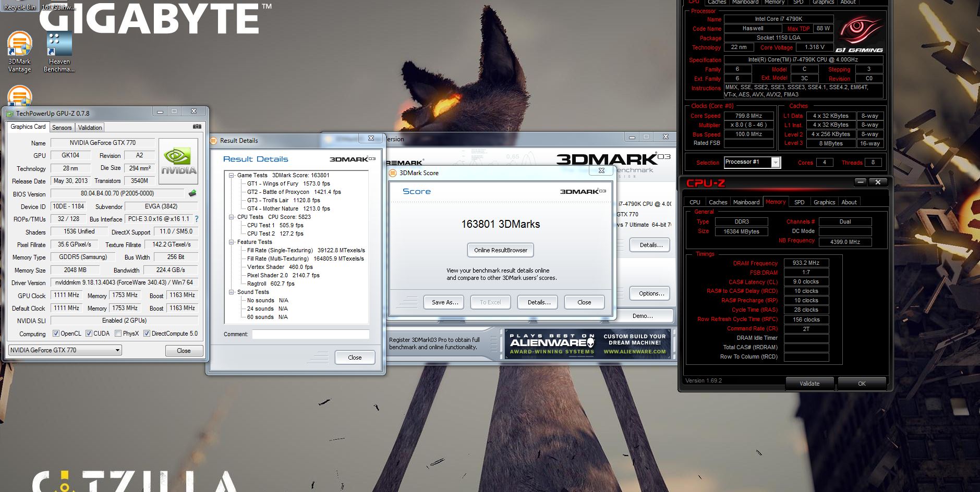Click the Result Details window title icon
The height and width of the screenshot is (492, 980).
213,141
